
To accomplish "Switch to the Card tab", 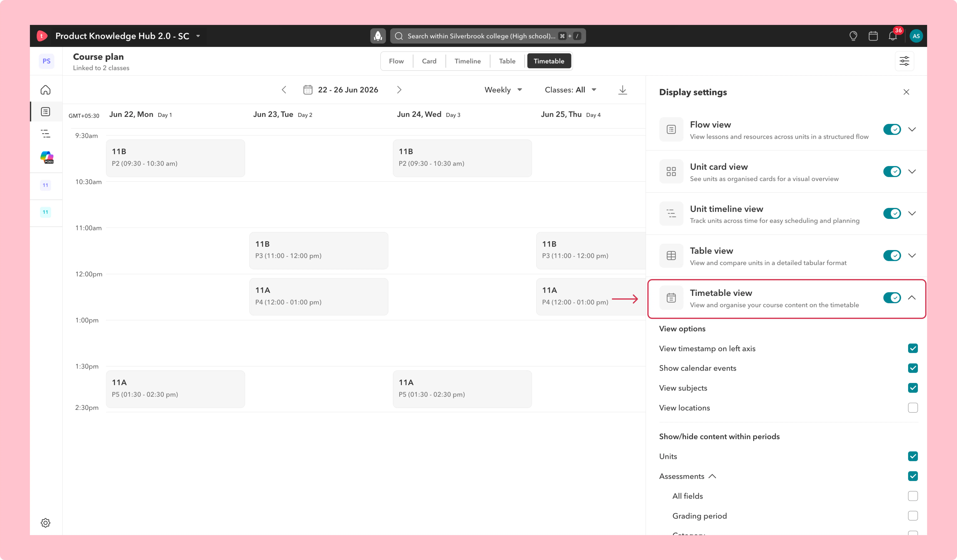I will pyautogui.click(x=429, y=61).
